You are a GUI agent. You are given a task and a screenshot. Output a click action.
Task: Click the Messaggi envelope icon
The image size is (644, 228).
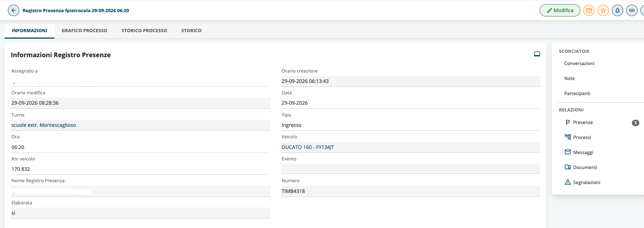(x=568, y=152)
